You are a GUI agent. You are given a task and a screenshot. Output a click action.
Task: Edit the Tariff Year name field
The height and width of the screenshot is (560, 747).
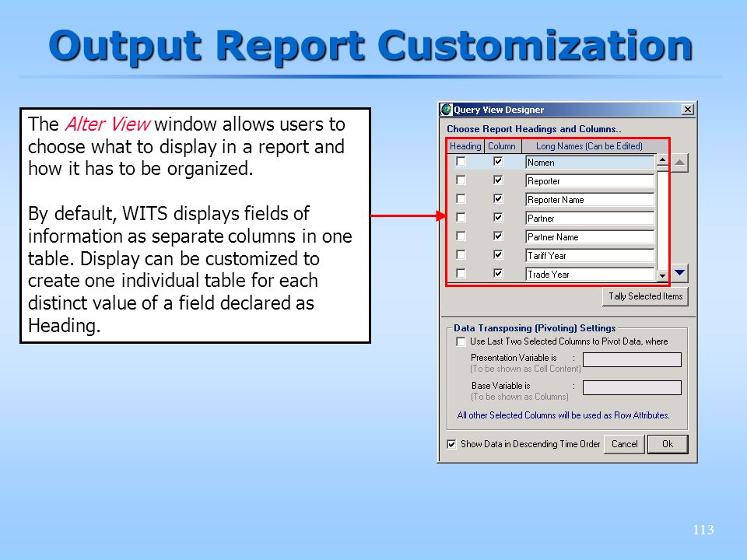[590, 256]
